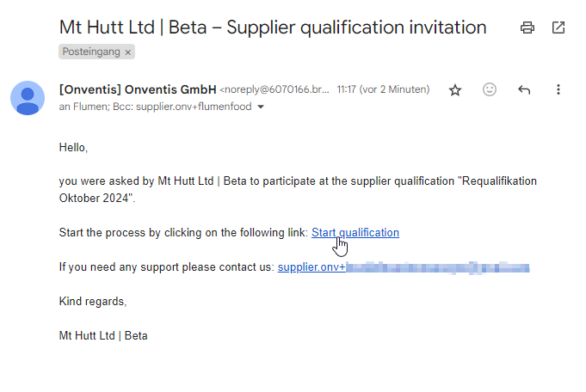The image size is (586, 392).
Task: Click the email subject line heading
Action: click(272, 28)
